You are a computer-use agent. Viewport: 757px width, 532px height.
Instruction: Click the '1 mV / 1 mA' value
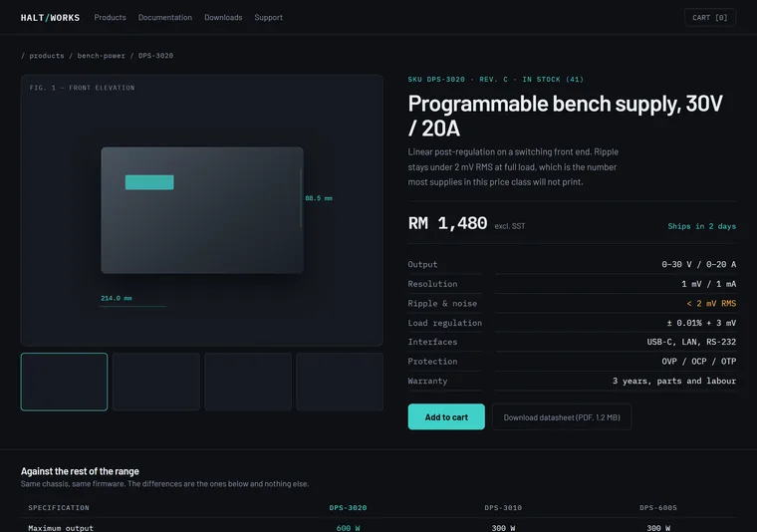pos(709,284)
